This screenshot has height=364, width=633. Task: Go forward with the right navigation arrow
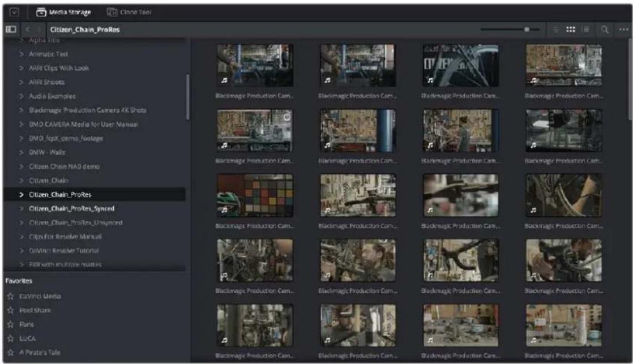(x=39, y=29)
